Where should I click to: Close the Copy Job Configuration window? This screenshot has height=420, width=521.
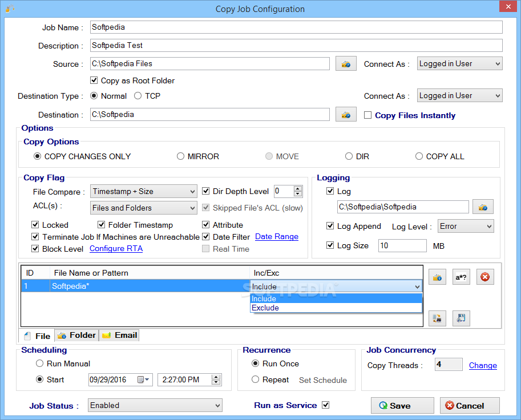(508, 7)
